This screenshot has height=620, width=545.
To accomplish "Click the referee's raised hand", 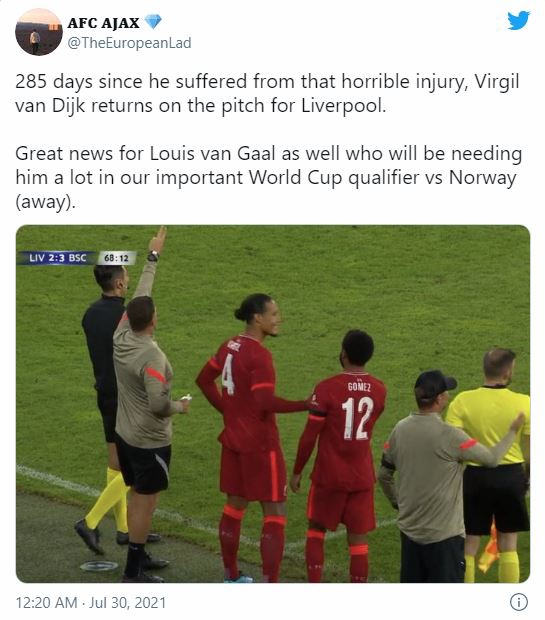I will point(158,238).
